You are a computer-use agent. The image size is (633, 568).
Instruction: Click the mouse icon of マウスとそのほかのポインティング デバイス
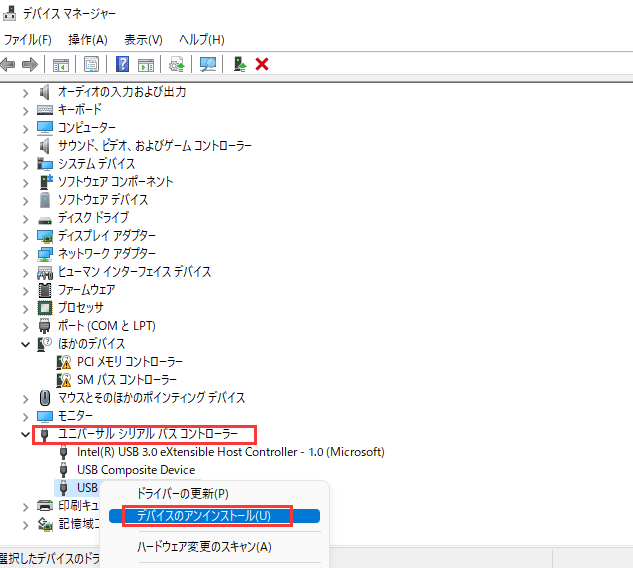(x=45, y=398)
